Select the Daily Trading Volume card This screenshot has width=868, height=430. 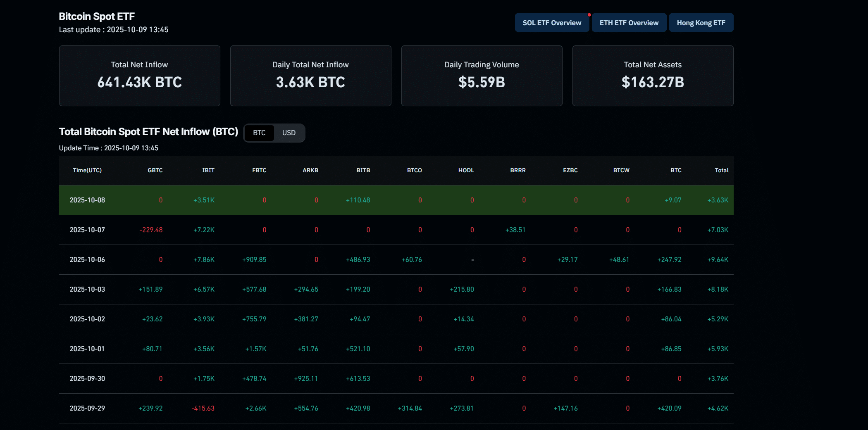tap(482, 76)
